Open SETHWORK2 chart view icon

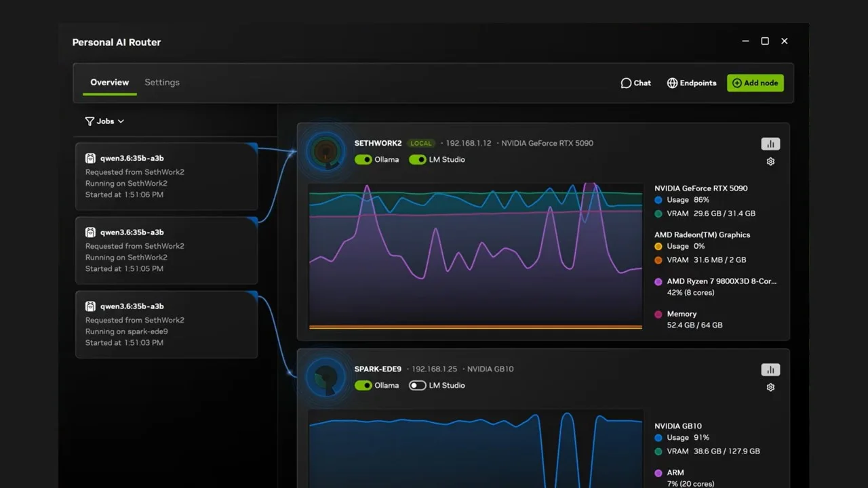click(x=770, y=144)
